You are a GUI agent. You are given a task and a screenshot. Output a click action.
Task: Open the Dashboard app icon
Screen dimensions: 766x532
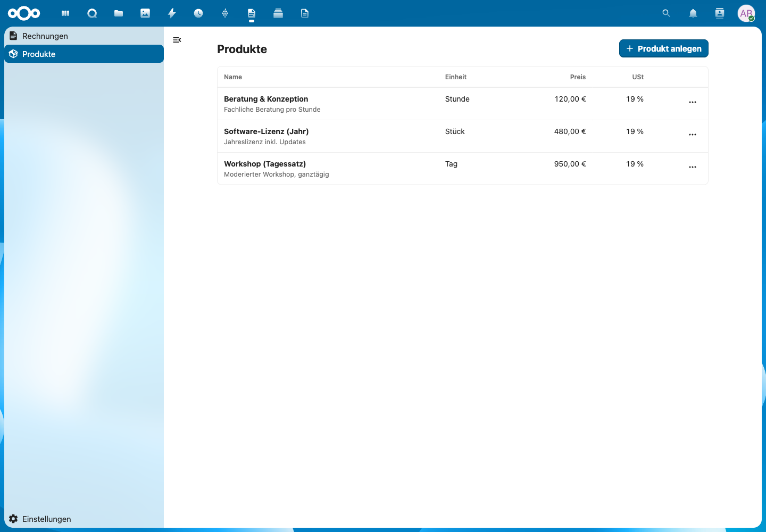click(65, 13)
